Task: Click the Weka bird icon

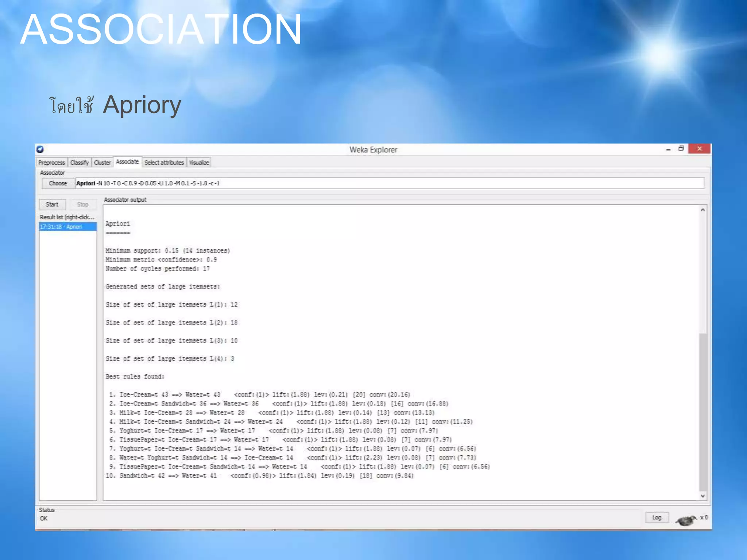Action: 686,520
